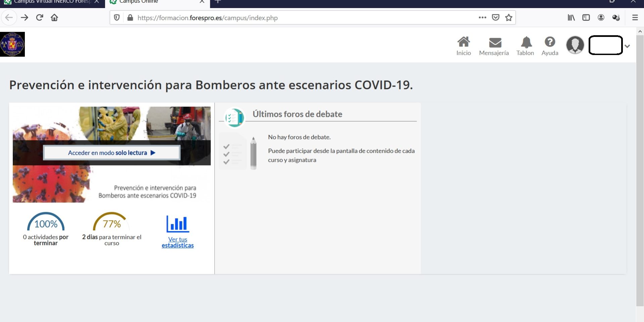Screen dimensions: 644x322
Task: Reload the page in the browser
Action: pos(40,18)
